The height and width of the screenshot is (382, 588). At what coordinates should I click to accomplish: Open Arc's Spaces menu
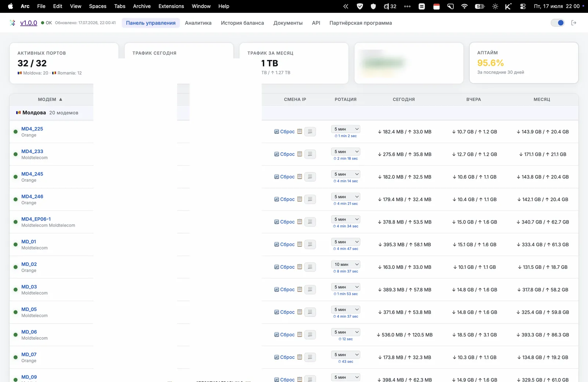pyautogui.click(x=98, y=6)
